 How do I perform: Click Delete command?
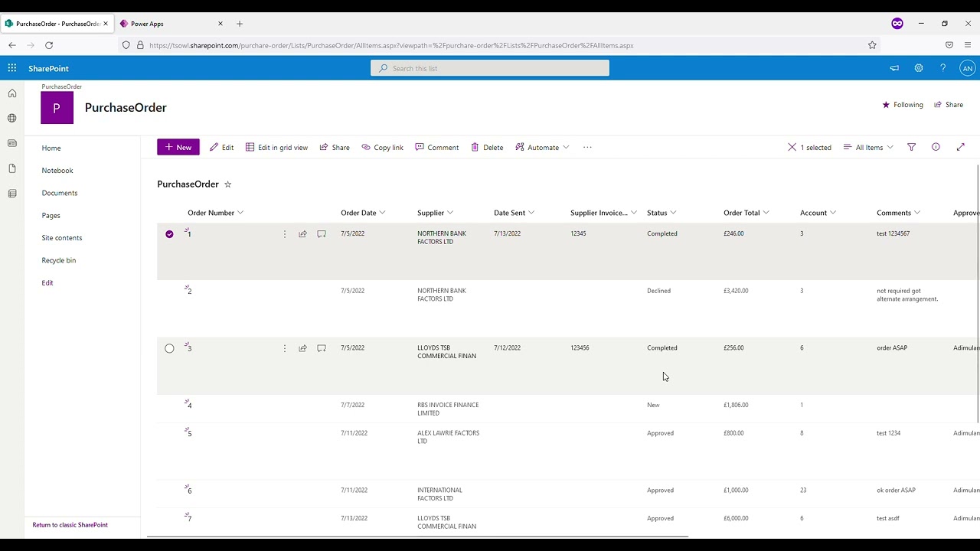(x=487, y=147)
